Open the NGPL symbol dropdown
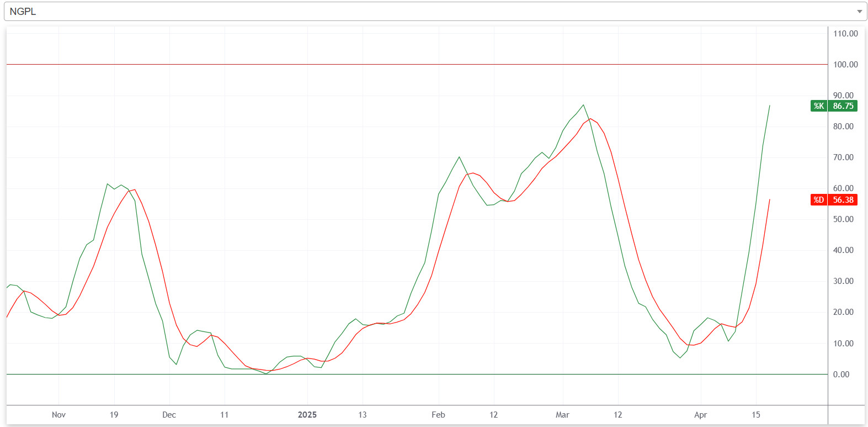Screen dimensions: 868x427 430,12
